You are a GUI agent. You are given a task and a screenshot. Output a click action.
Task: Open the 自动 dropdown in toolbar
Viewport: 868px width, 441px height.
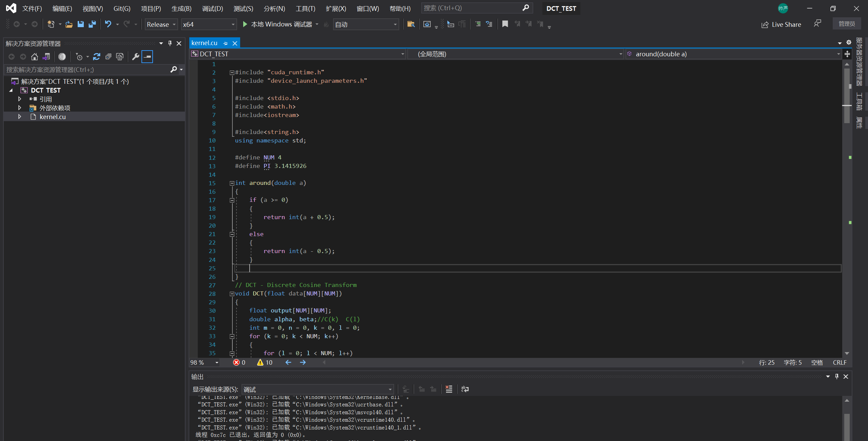coord(366,24)
